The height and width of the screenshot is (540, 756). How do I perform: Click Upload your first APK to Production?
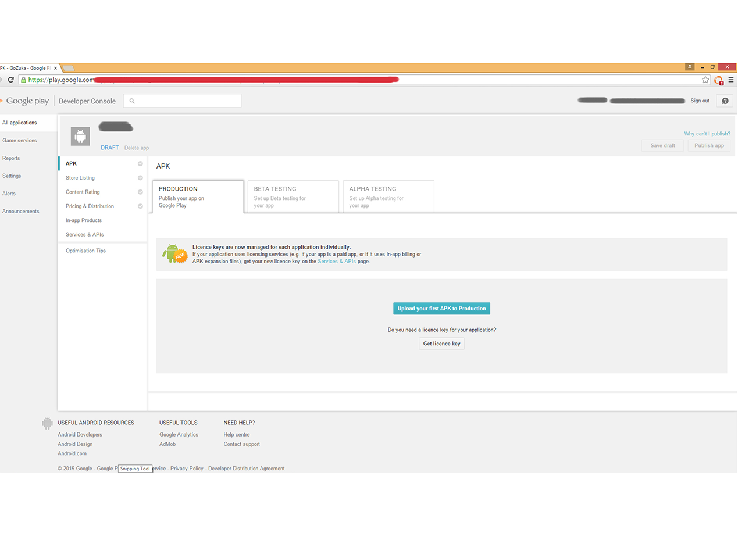[x=441, y=309]
